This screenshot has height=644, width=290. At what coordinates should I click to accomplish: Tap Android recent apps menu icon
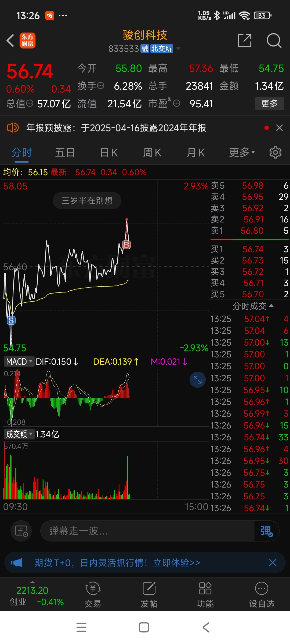click(x=81, y=627)
